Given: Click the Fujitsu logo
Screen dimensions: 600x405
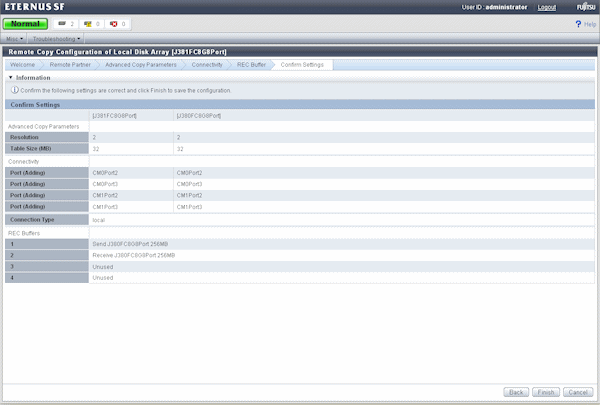Looking at the screenshot, I should click(x=586, y=7).
